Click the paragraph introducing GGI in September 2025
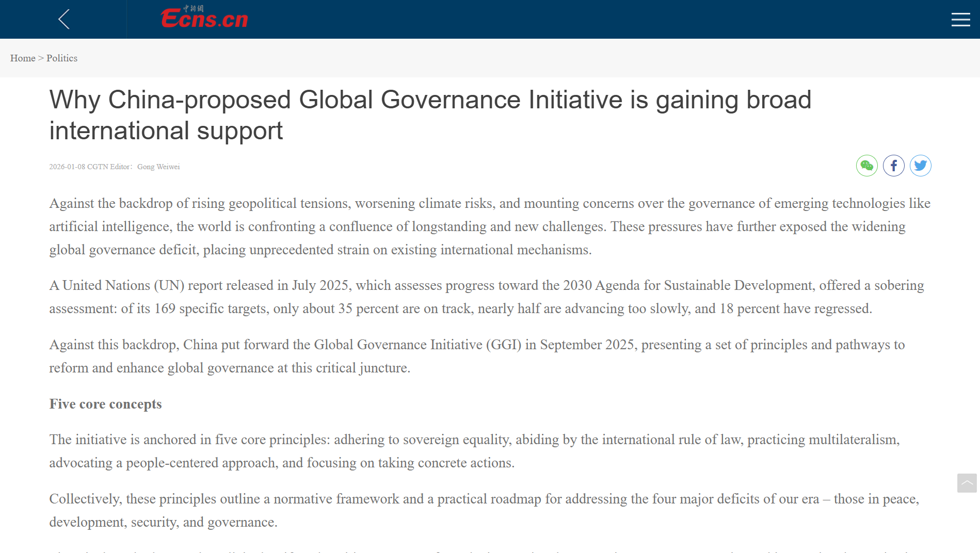980x553 pixels. point(476,356)
